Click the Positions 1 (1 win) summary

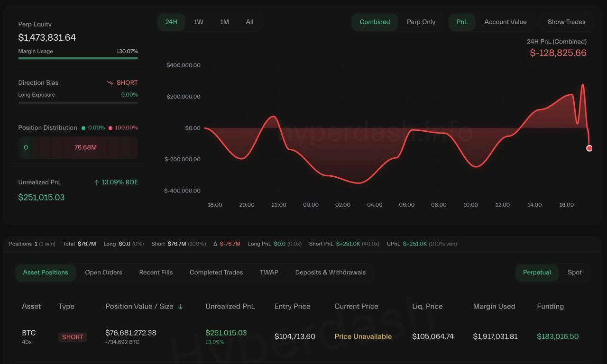(32, 244)
